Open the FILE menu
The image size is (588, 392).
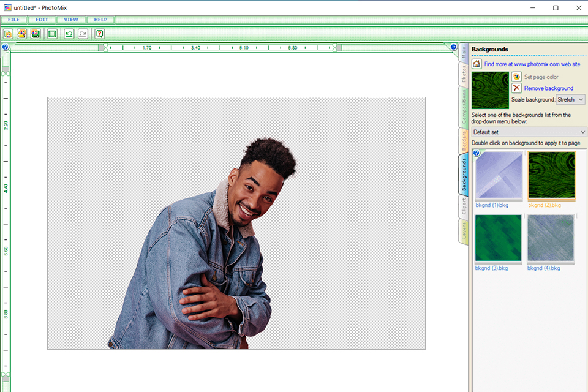tap(13, 20)
